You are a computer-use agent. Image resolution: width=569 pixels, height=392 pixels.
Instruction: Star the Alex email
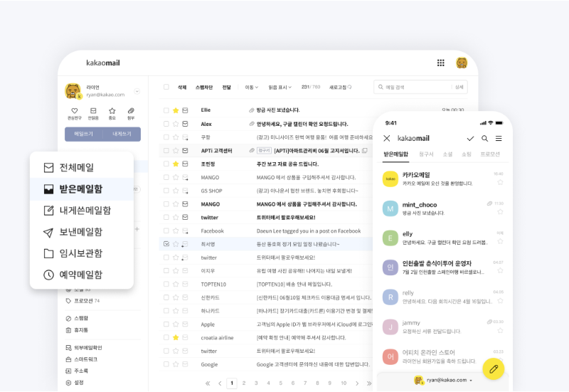pyautogui.click(x=176, y=124)
